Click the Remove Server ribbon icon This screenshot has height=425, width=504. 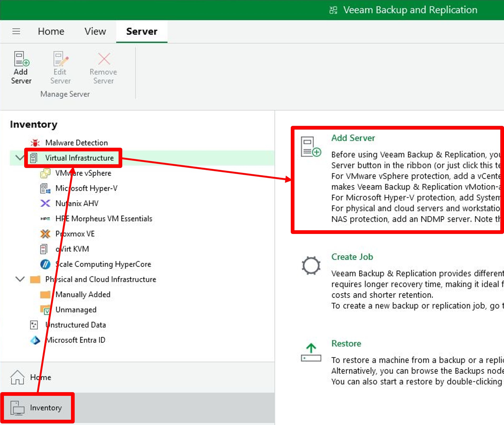(x=104, y=58)
